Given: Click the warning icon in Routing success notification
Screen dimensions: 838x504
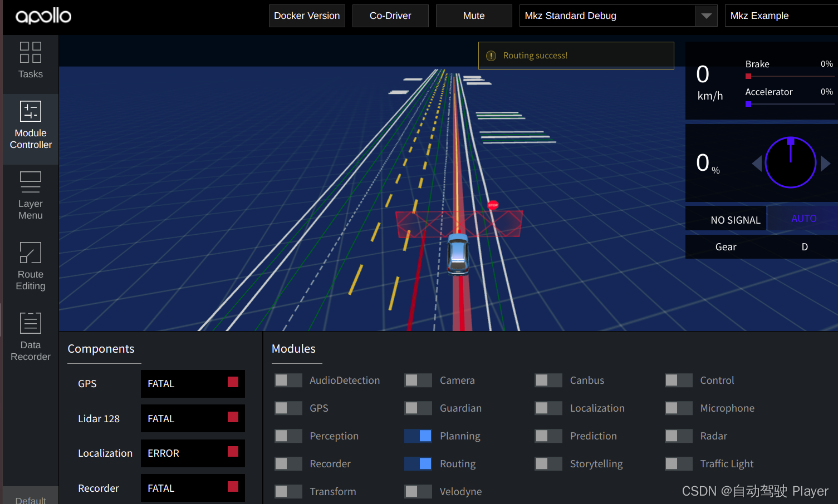Looking at the screenshot, I should tap(491, 56).
